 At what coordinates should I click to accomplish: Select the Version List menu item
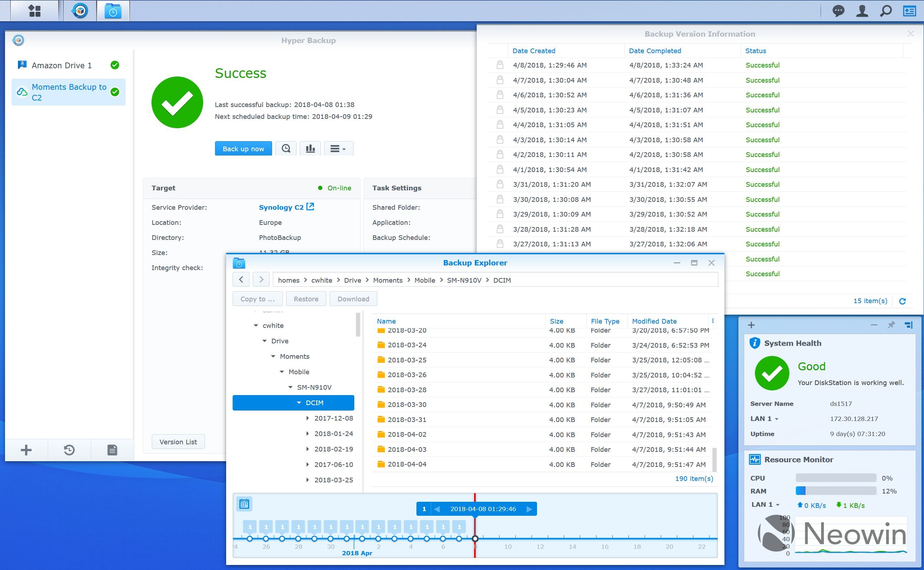tap(180, 441)
